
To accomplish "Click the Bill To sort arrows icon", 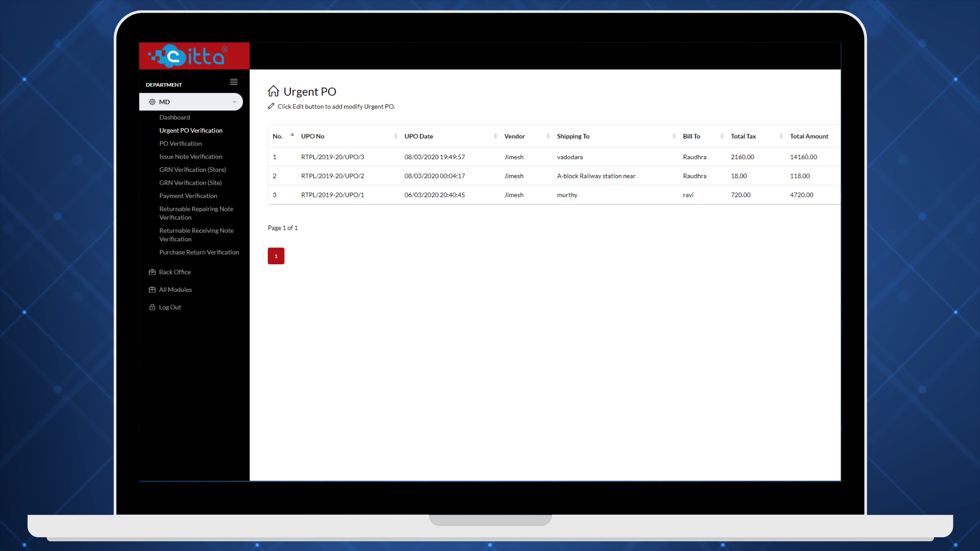I will point(722,136).
